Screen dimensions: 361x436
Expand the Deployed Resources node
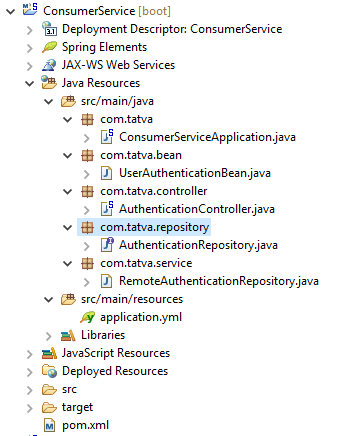[x=30, y=372]
